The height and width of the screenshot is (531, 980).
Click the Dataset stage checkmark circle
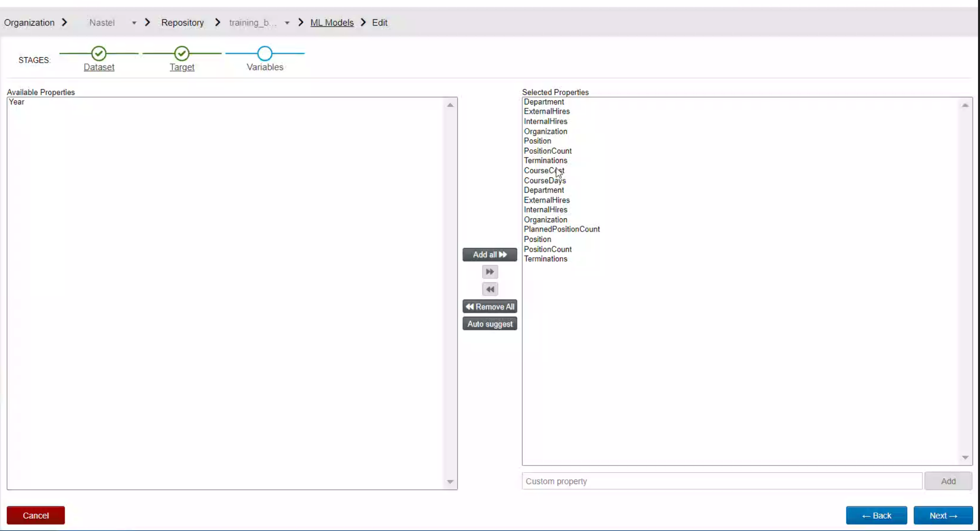99,53
